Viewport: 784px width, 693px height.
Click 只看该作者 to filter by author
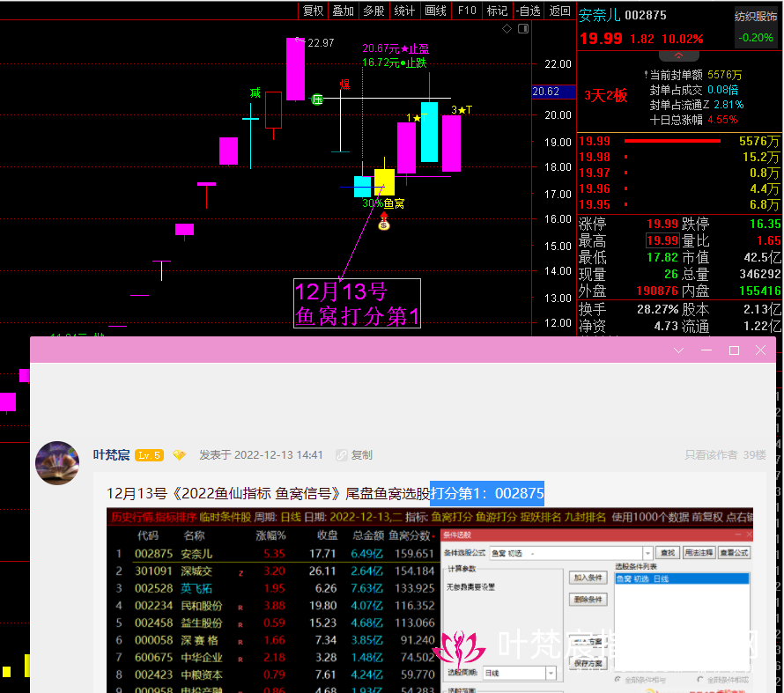711,455
